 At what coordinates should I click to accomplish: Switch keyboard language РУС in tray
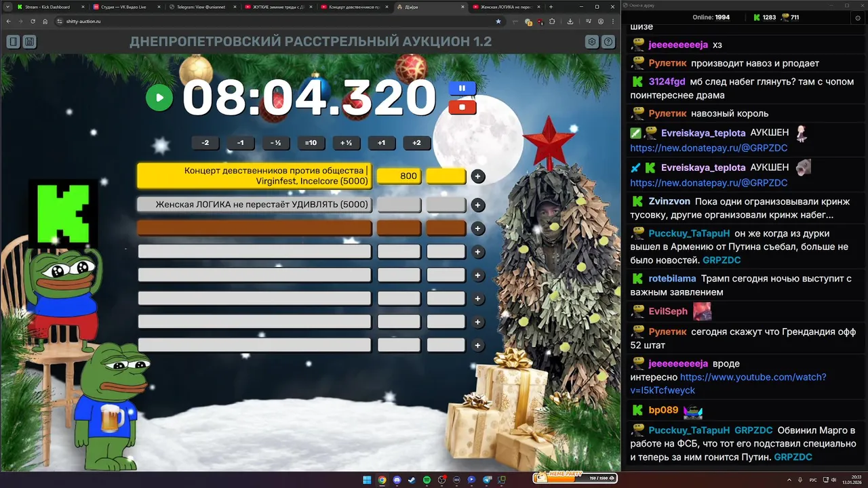click(813, 480)
